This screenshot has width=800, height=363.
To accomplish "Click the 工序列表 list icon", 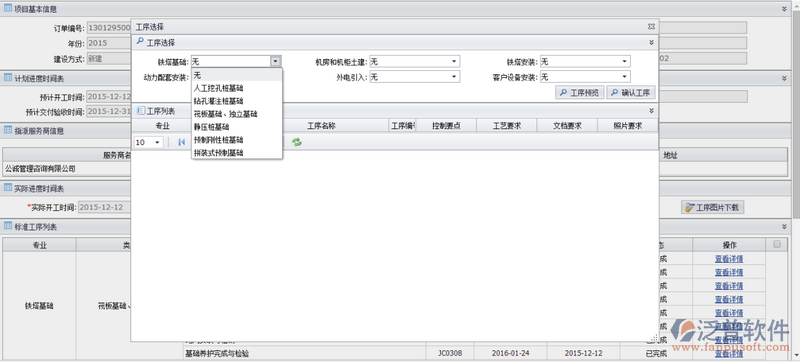I will click(x=141, y=111).
